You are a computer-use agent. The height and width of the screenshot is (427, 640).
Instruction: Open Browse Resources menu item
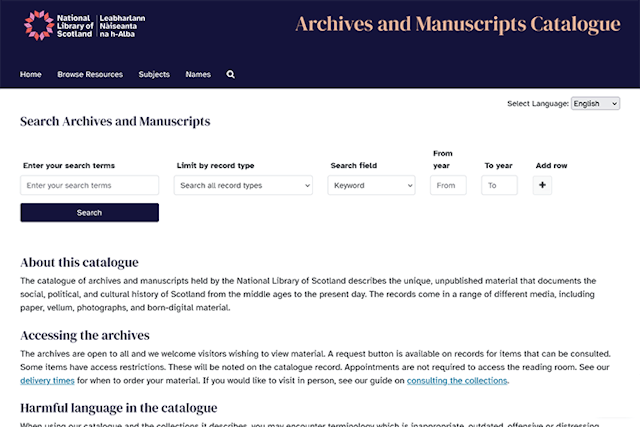pos(90,74)
